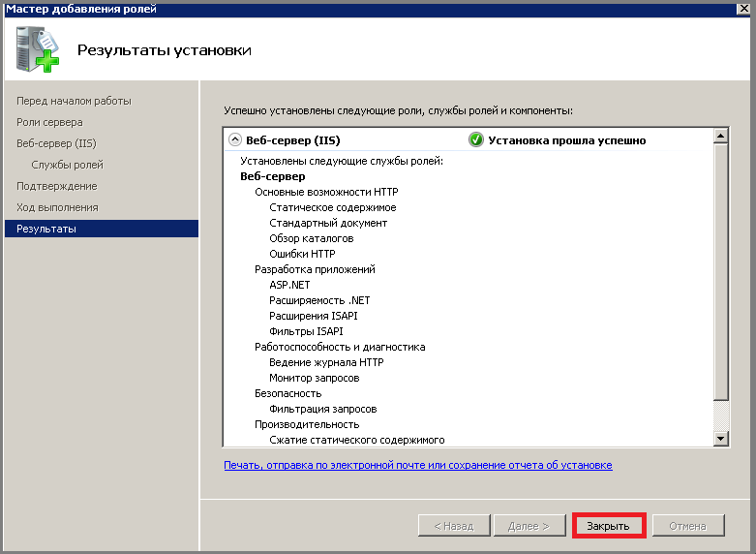Click Основные возможности HTTP entry
Screen dimensions: 756x554
pyautogui.click(x=326, y=192)
